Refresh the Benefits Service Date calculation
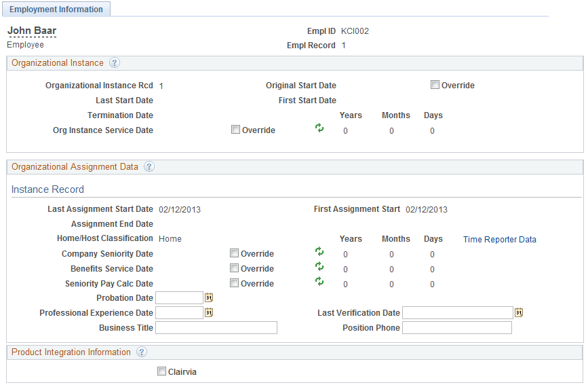Viewport: 588px width, 385px height. point(319,267)
